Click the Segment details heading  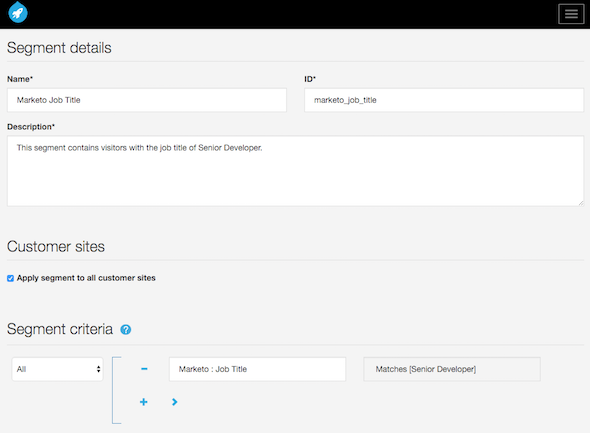(59, 48)
